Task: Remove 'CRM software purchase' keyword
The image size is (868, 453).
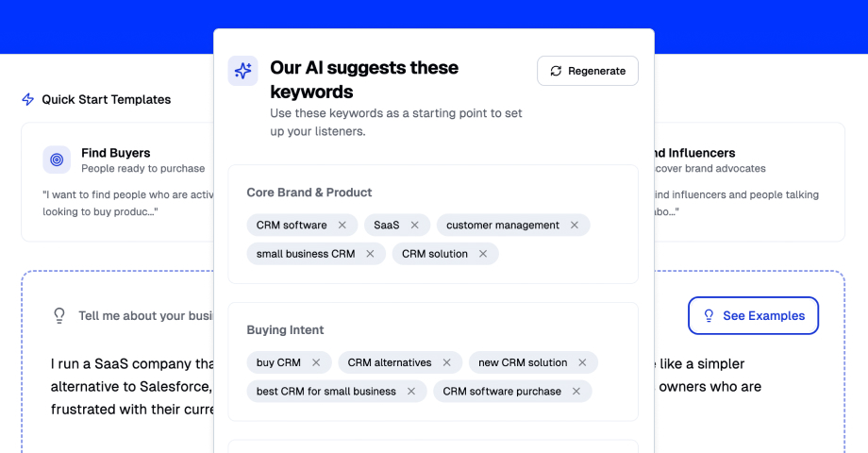Action: pyautogui.click(x=576, y=392)
